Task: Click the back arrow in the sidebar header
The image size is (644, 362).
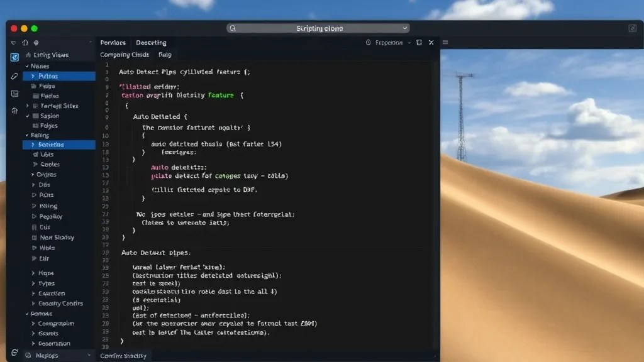Action: 13,42
